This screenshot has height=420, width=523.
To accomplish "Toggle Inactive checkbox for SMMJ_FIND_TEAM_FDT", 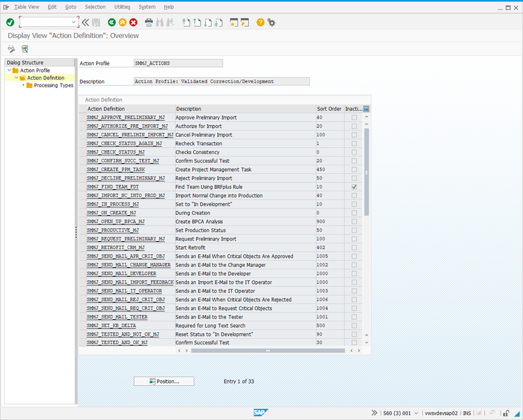I will (x=354, y=187).
